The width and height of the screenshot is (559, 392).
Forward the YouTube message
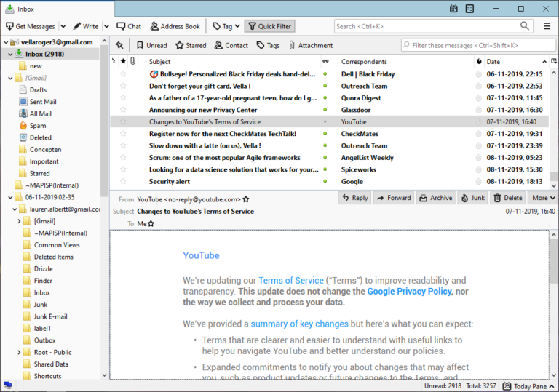[x=394, y=198]
